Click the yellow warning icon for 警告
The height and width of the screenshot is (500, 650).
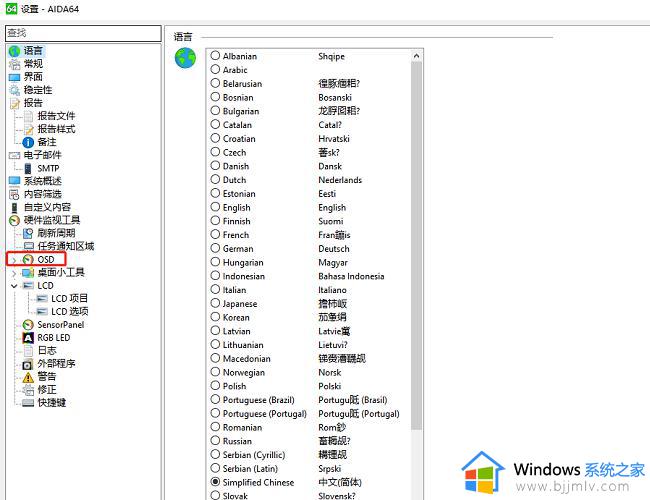point(28,377)
